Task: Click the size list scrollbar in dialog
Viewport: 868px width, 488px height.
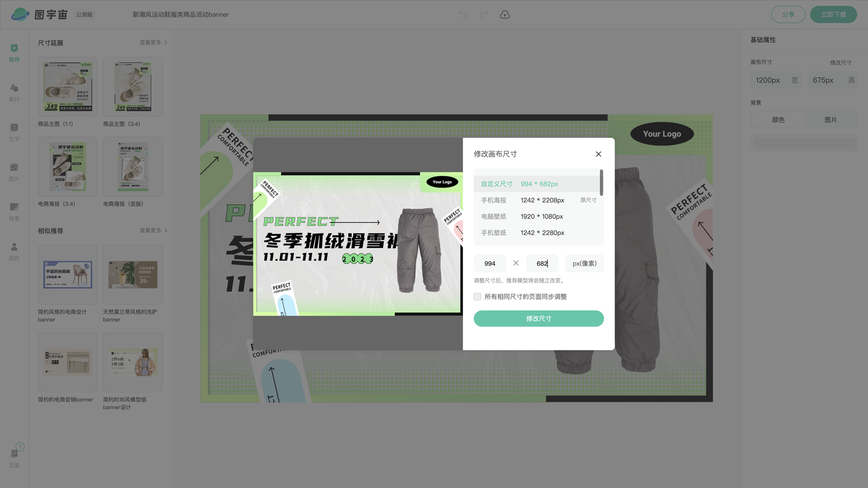Action: click(x=602, y=183)
